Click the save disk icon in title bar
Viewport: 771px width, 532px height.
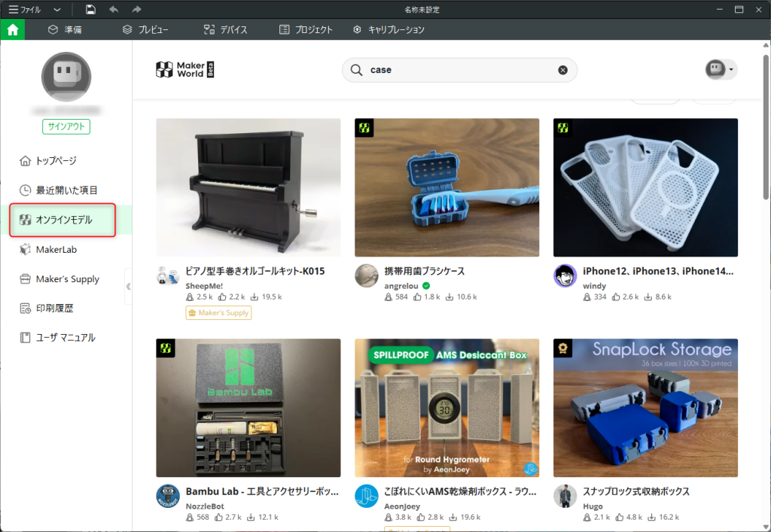coord(90,10)
